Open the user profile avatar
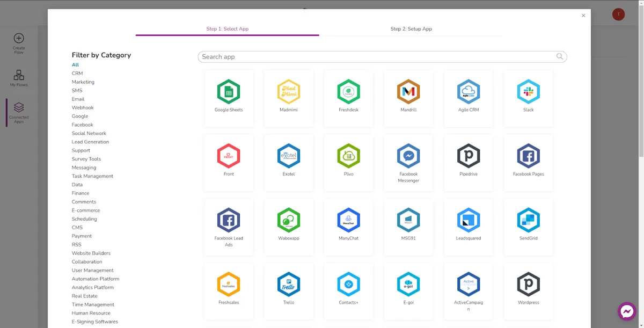Viewport: 644px width, 328px height. [618, 14]
